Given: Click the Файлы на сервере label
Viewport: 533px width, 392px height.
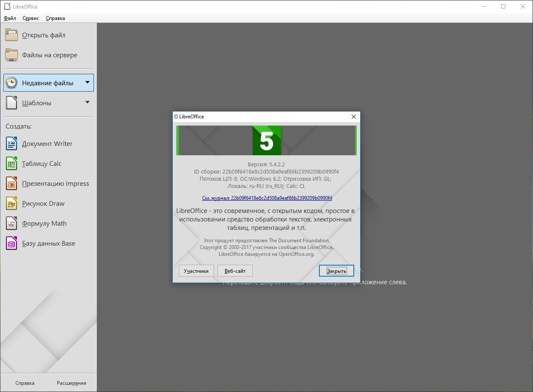Looking at the screenshot, I should coord(50,55).
